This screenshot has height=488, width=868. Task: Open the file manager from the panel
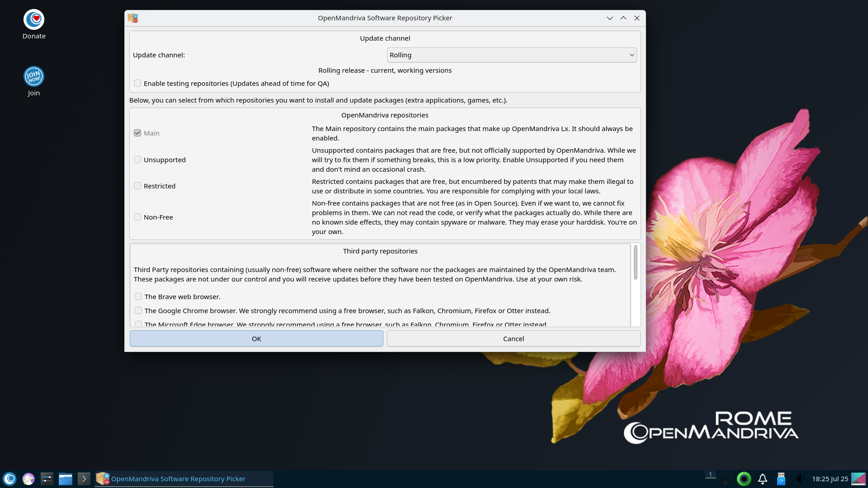pyautogui.click(x=66, y=479)
